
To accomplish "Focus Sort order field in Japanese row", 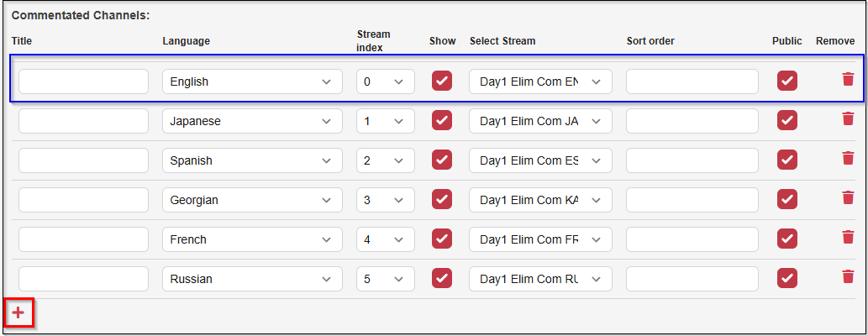I will tap(692, 121).
